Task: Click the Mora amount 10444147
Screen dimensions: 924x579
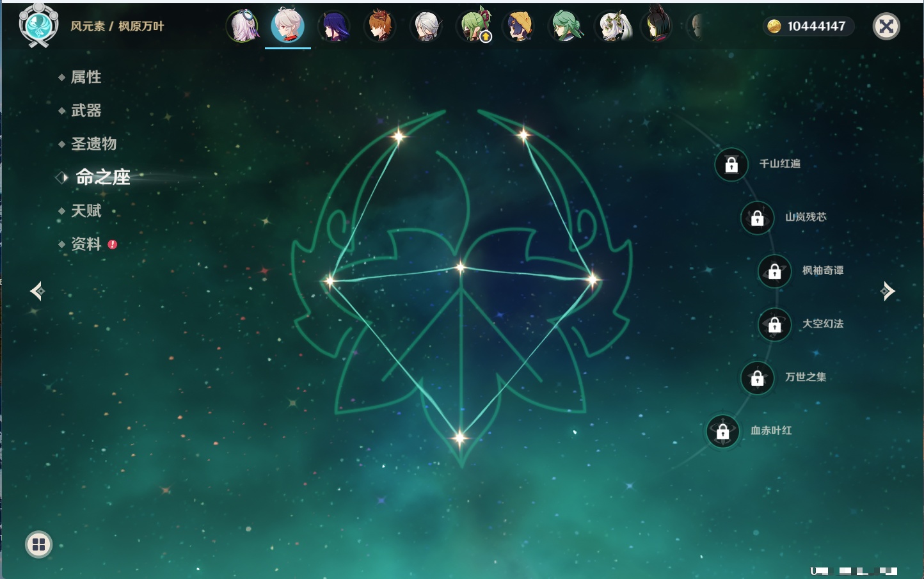Action: [816, 26]
